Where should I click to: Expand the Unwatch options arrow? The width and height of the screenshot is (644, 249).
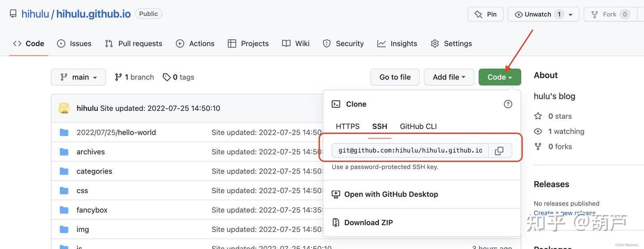pyautogui.click(x=571, y=14)
